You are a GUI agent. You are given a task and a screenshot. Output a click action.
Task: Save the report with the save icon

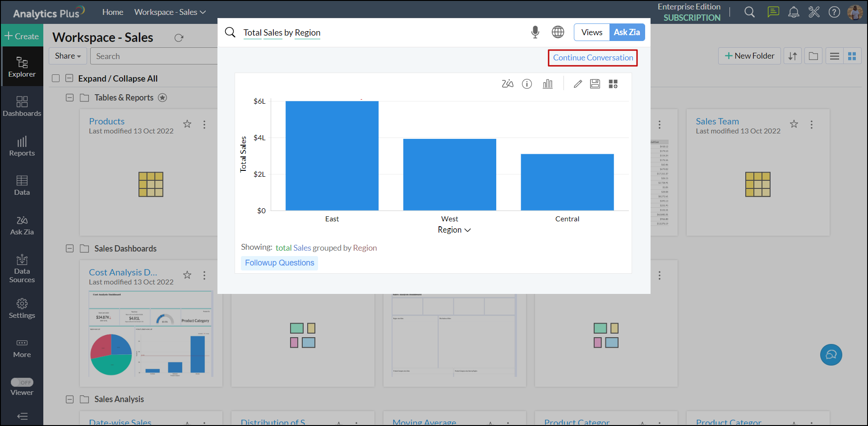(595, 84)
